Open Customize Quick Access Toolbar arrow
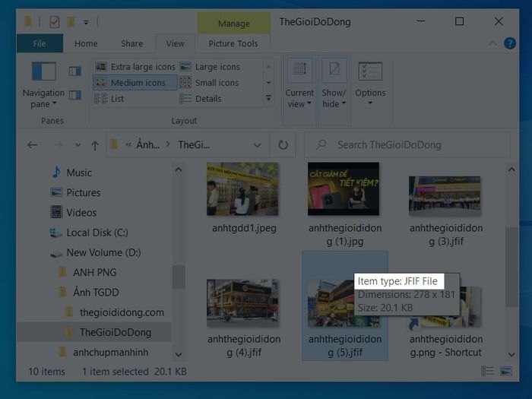 (x=86, y=22)
